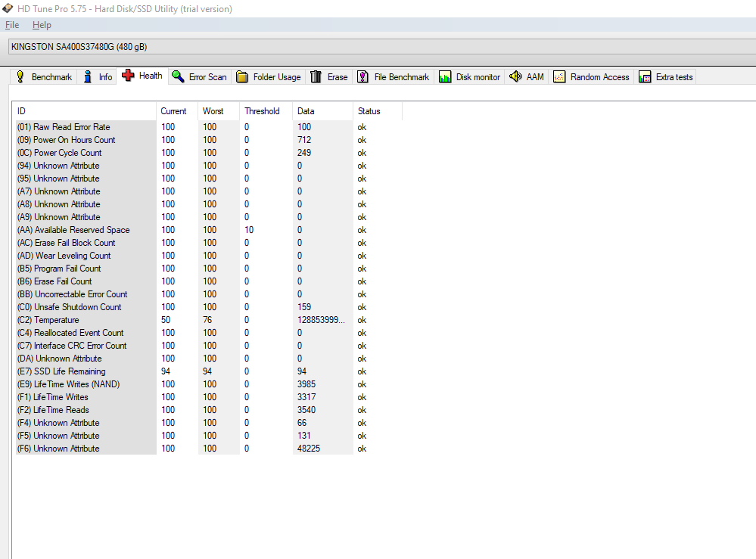Click the Error Scan magnifier icon
Viewport: 756px width, 559px height.
tap(178, 76)
